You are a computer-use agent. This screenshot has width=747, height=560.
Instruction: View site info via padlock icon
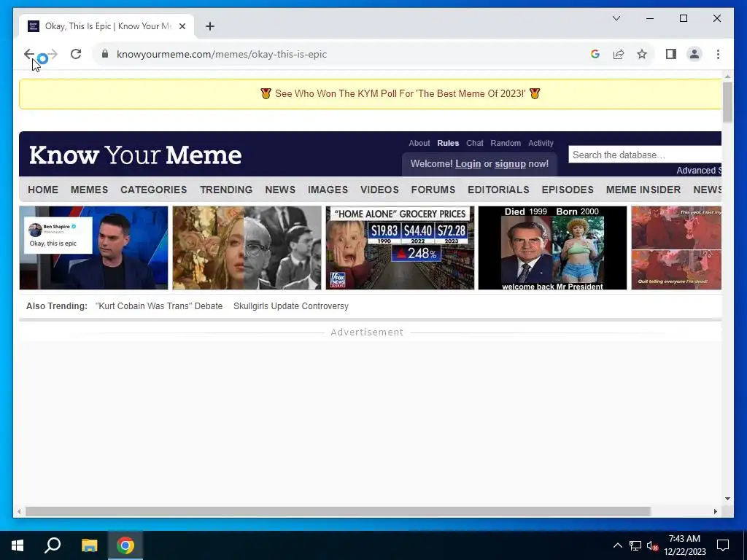(105, 54)
